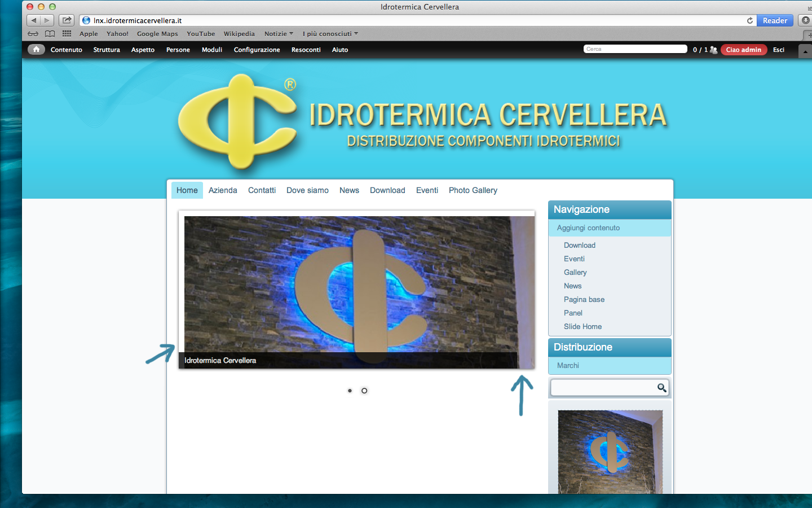Click the Ciao admin account button

pos(744,50)
